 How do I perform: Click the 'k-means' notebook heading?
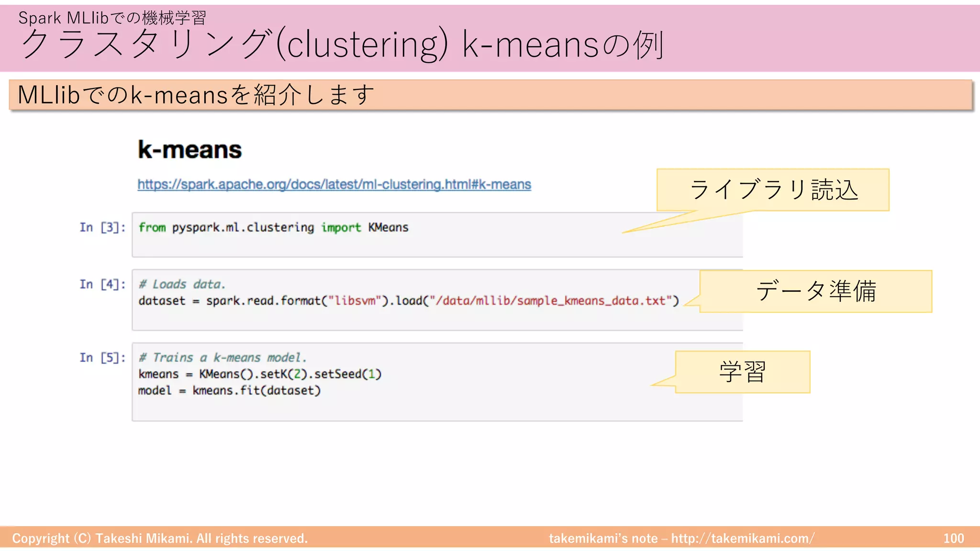[189, 150]
